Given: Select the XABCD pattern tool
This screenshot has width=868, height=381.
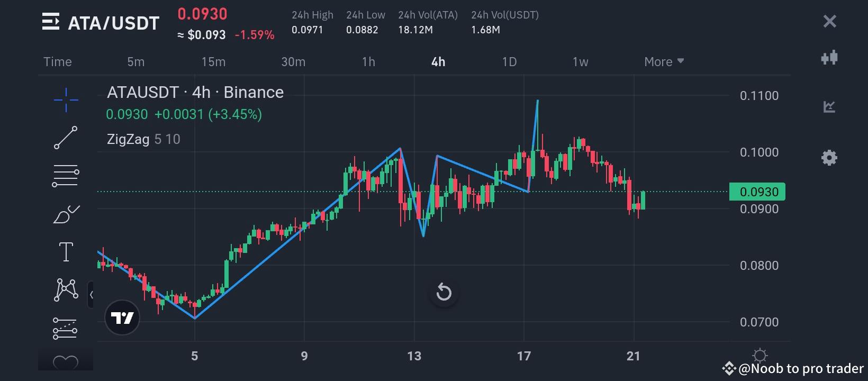Looking at the screenshot, I should (66, 289).
